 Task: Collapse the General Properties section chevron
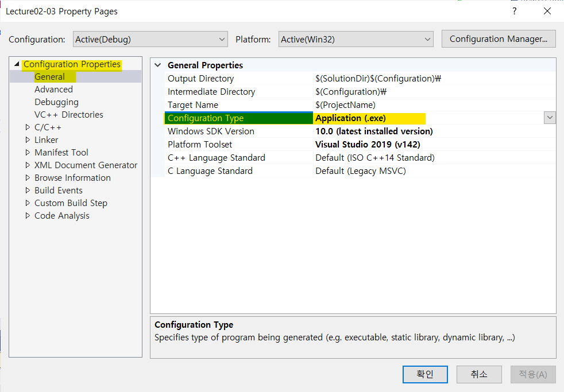click(157, 65)
